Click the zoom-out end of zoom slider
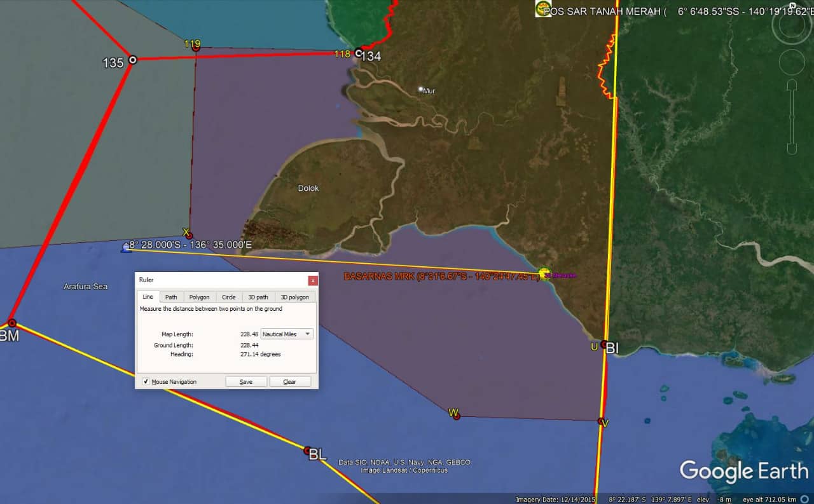814x504 pixels. [x=792, y=149]
